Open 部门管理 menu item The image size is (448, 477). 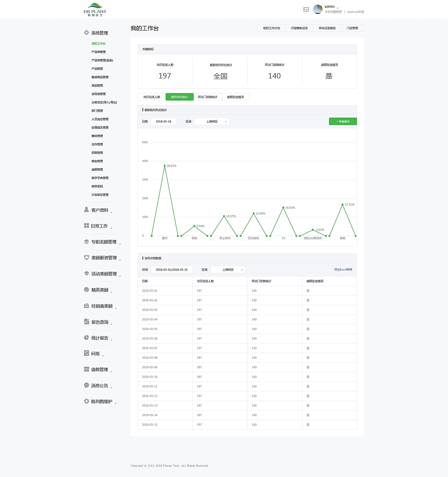coord(97,111)
